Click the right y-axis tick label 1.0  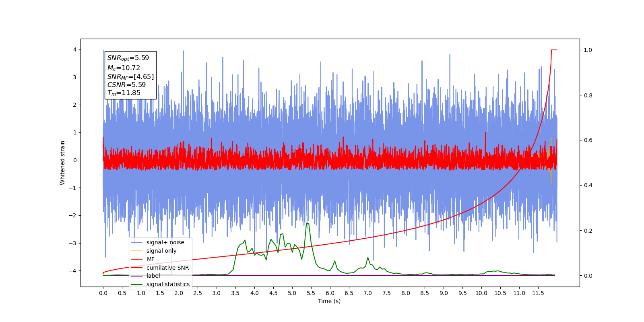(x=588, y=50)
